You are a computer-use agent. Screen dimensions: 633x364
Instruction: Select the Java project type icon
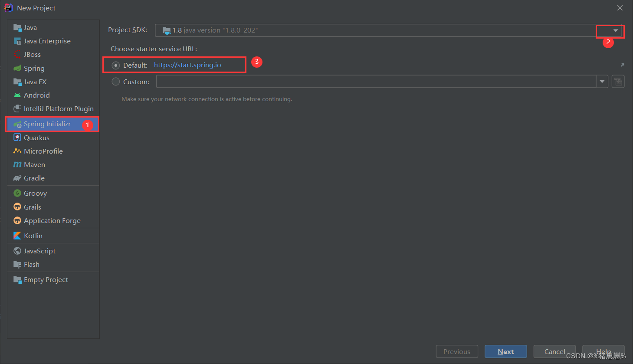(17, 28)
